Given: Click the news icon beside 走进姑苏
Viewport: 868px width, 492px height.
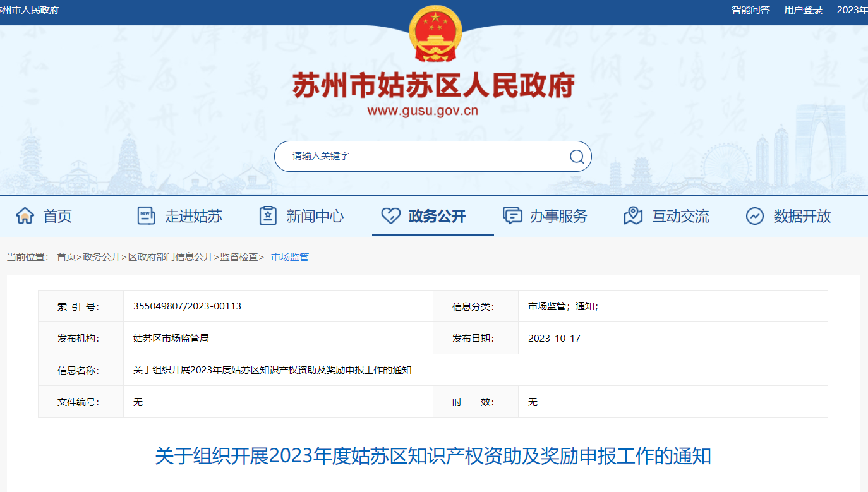Looking at the screenshot, I should pyautogui.click(x=146, y=216).
